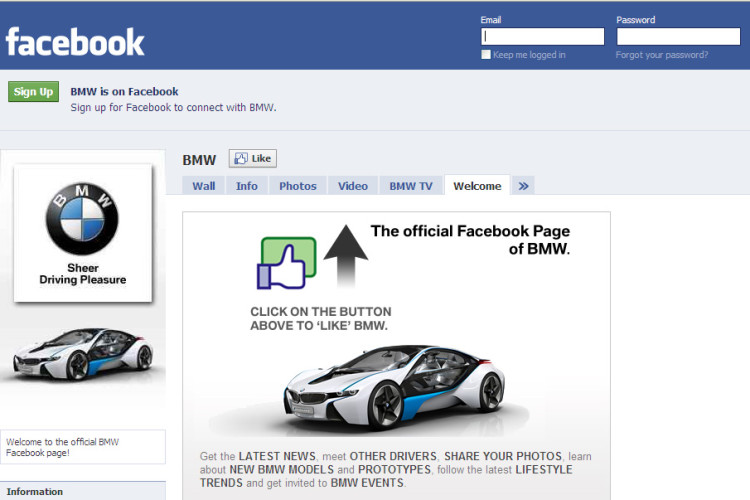Select the Welcome tab
The height and width of the screenshot is (500, 750).
[477, 186]
